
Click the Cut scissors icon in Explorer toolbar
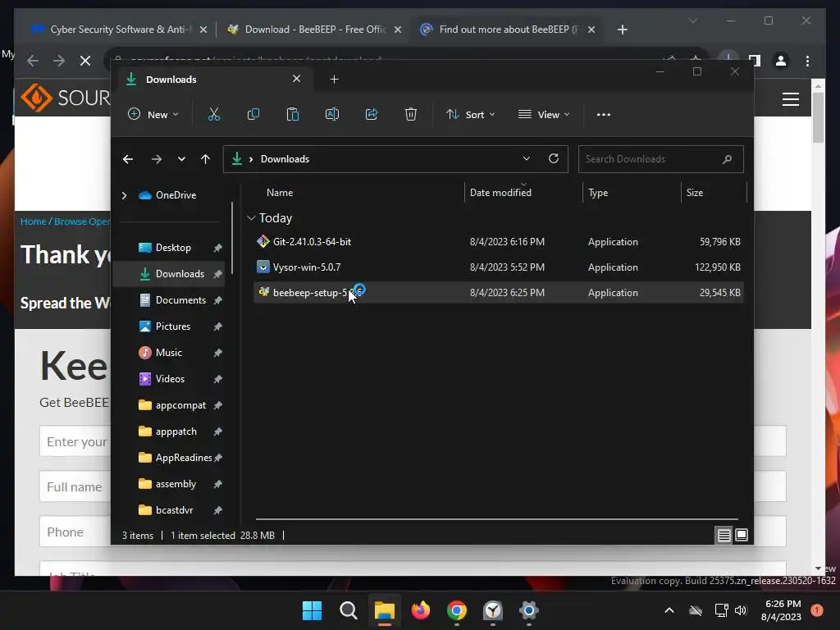[x=214, y=114]
